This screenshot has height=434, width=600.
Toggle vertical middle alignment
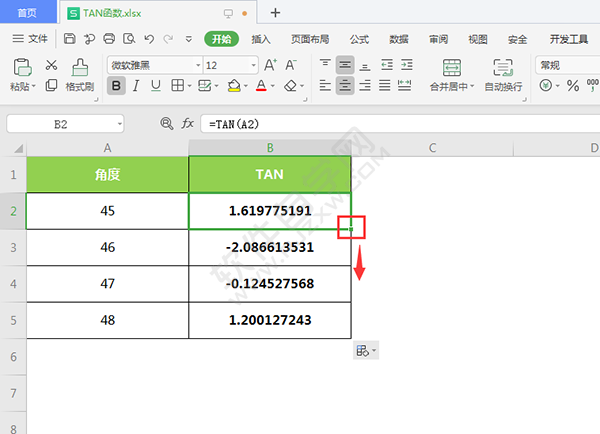click(x=345, y=65)
